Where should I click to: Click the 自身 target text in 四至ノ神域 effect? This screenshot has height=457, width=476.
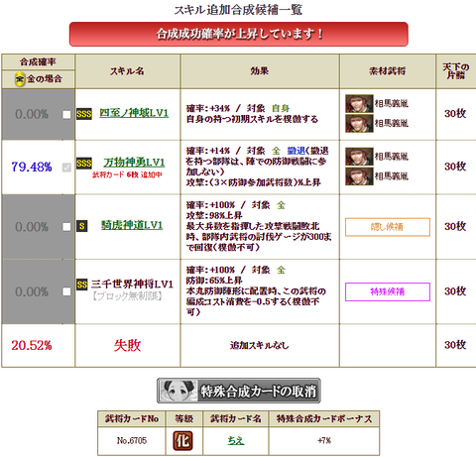tap(281, 108)
